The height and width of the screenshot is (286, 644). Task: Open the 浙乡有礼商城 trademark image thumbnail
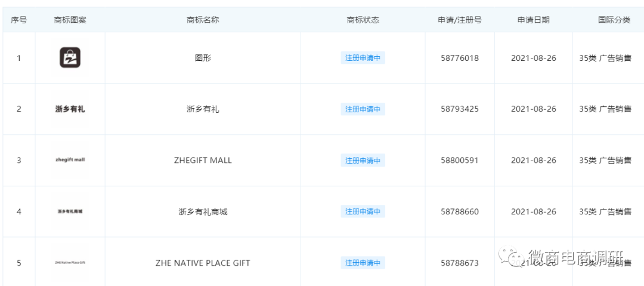pos(70,211)
